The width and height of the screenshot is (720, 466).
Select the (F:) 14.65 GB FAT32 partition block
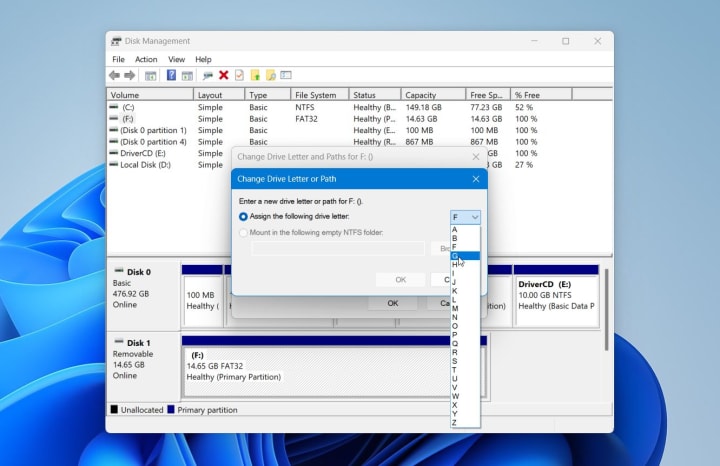tap(334, 366)
